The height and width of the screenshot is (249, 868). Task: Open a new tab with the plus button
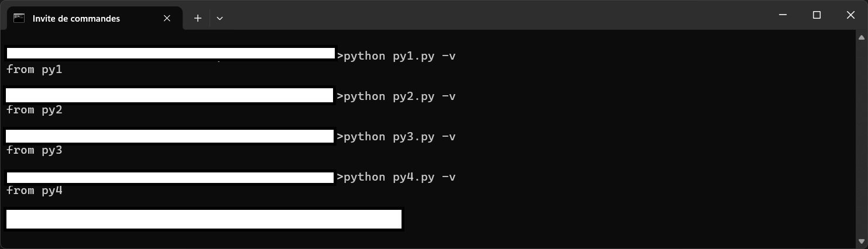[x=198, y=18]
